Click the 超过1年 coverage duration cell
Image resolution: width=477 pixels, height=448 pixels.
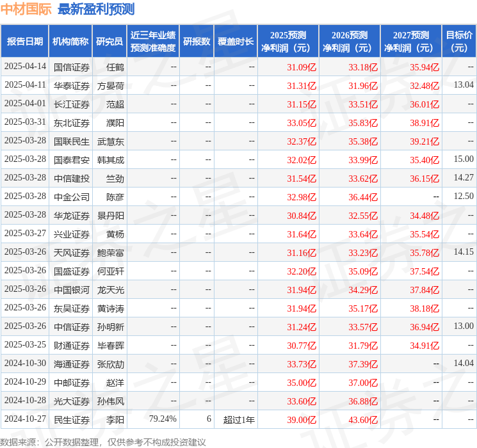pyautogui.click(x=239, y=420)
